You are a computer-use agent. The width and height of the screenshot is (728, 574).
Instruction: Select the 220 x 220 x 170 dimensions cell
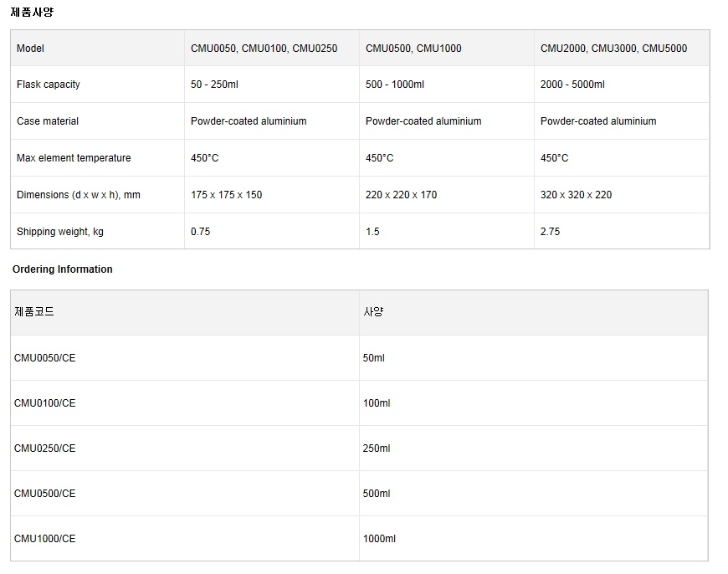(447, 195)
